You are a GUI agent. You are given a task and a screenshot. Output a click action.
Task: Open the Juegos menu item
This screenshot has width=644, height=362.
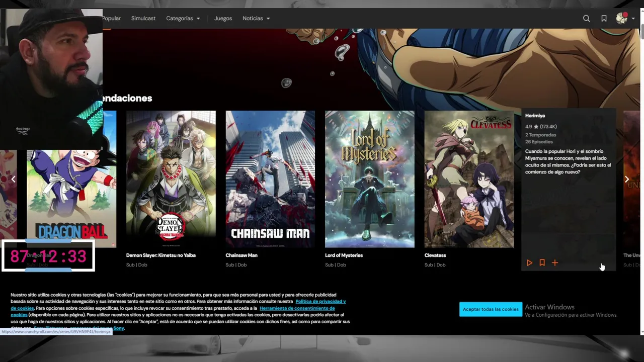(223, 18)
